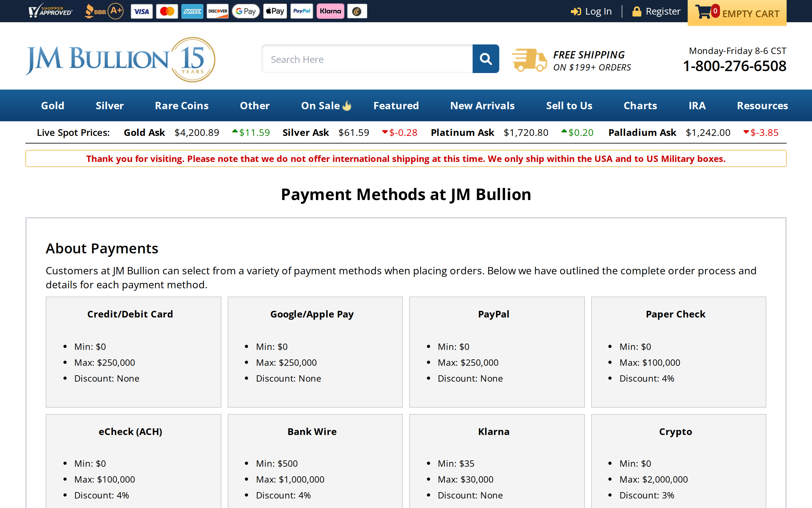Click the Paper Check heading
The width and height of the screenshot is (812, 508).
pyautogui.click(x=675, y=314)
